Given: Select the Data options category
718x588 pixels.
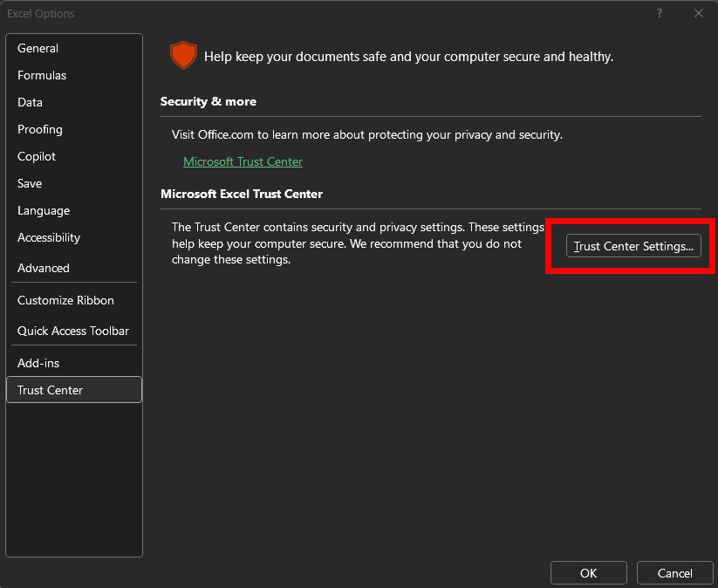Looking at the screenshot, I should 30,102.
